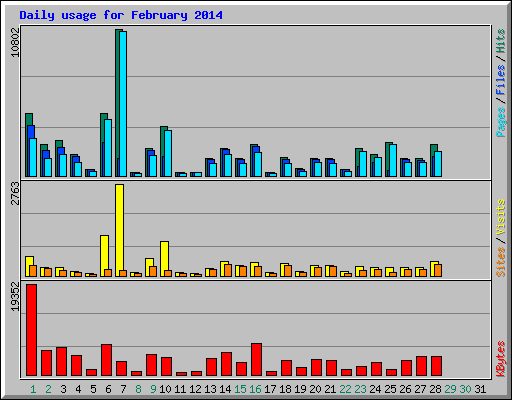Click the 'Visits' legend label
The width and height of the screenshot is (512, 400).
[501, 217]
